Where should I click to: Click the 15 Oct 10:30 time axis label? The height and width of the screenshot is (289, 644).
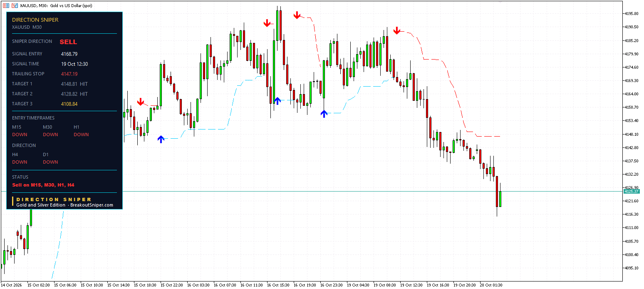[x=92, y=285]
